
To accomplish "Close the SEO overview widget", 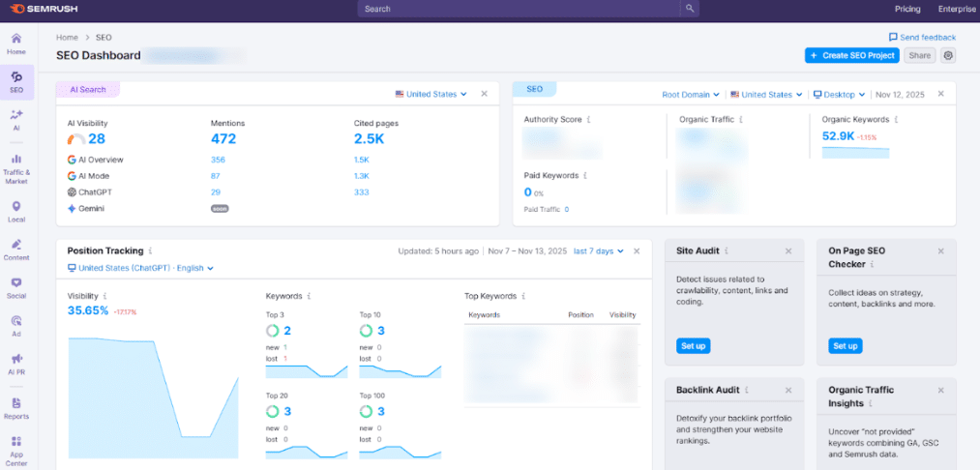I will point(940,94).
